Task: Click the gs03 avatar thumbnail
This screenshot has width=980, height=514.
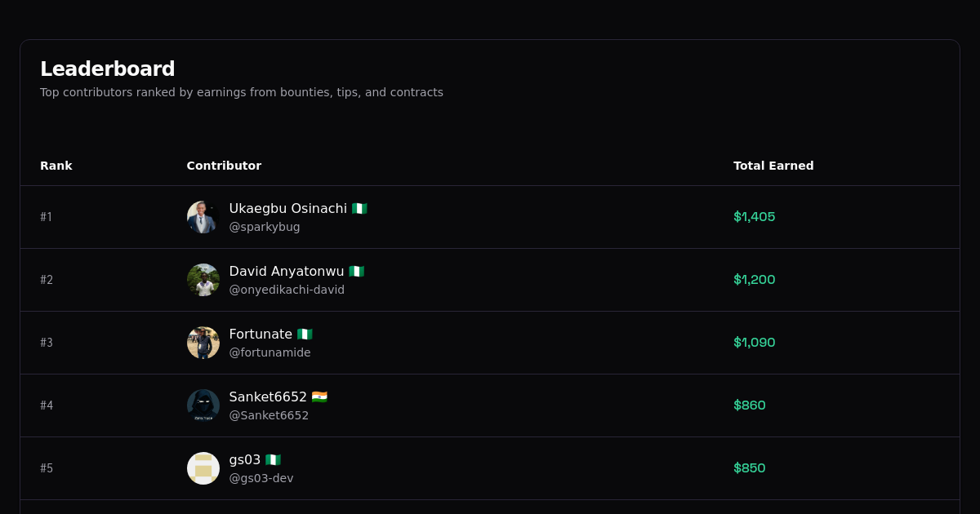Action: pyautogui.click(x=203, y=468)
